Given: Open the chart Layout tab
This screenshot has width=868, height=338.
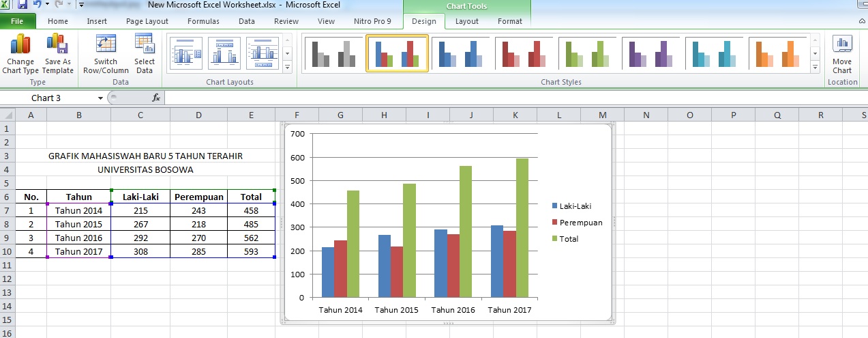Looking at the screenshot, I should click(x=467, y=21).
